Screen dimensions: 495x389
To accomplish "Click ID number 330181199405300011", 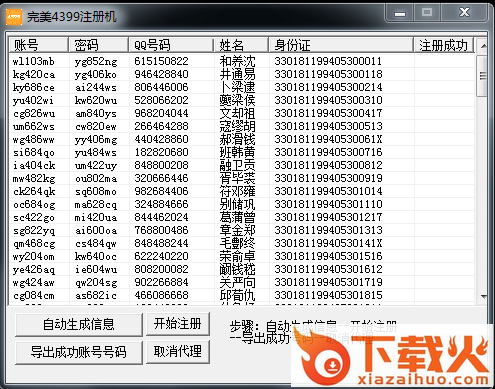I will [328, 61].
